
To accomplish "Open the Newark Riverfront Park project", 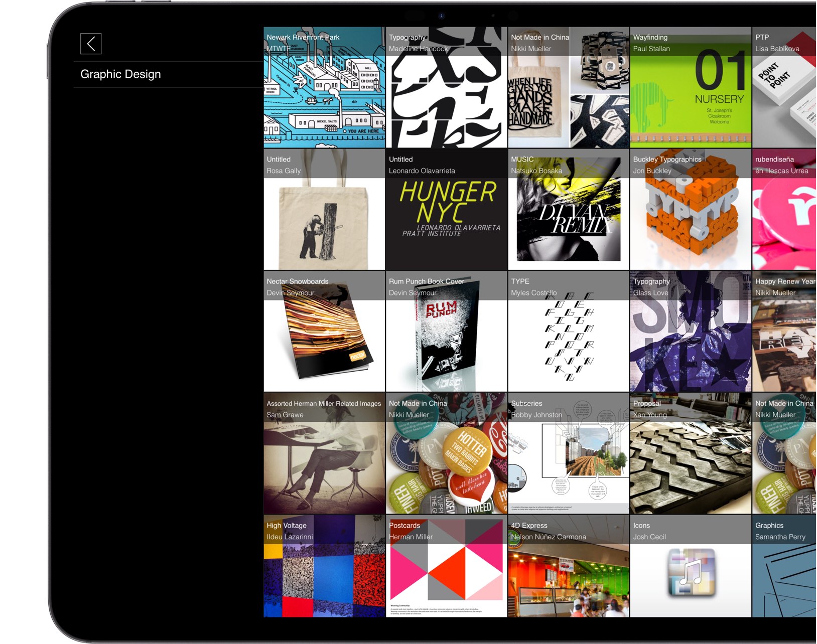I will tap(323, 88).
